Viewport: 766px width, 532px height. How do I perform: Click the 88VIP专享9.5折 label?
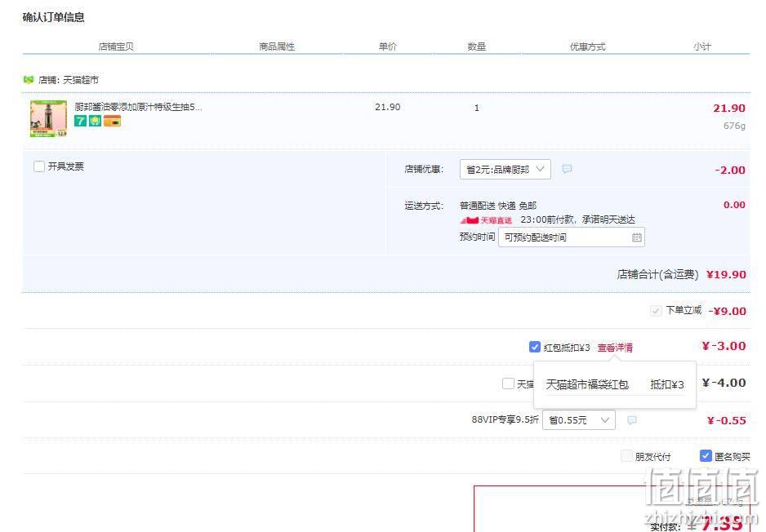click(505, 419)
